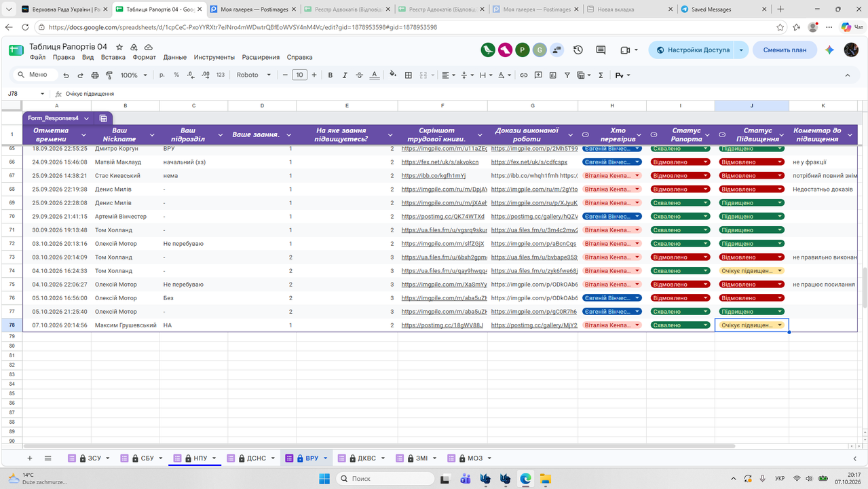
Task: Open the Functions sigma menu
Action: [x=601, y=75]
